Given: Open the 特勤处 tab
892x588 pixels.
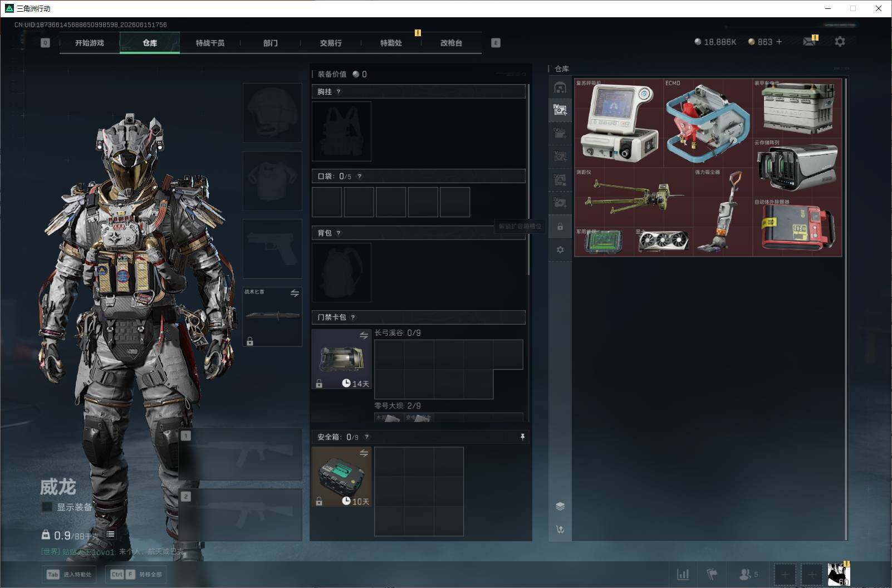Looking at the screenshot, I should [391, 43].
